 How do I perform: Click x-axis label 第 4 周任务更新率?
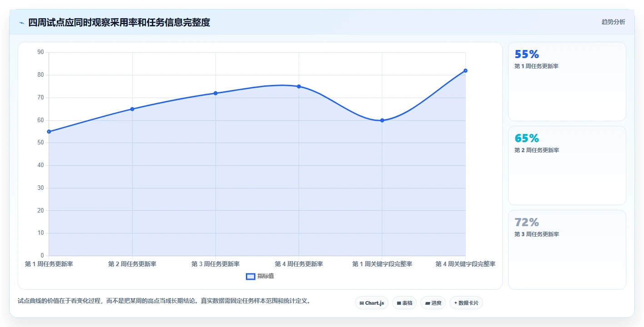tap(299, 264)
